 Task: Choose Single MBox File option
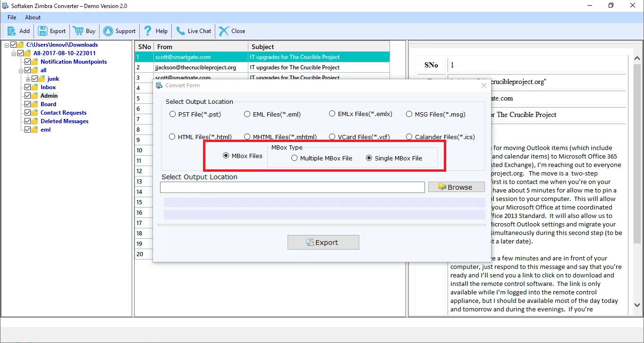[369, 158]
